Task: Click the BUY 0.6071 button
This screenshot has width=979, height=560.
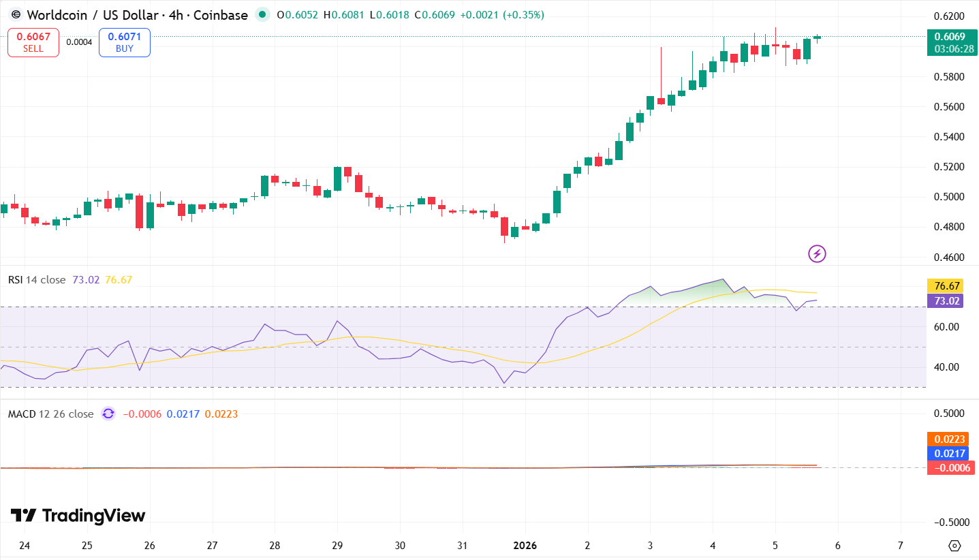Action: coord(124,42)
